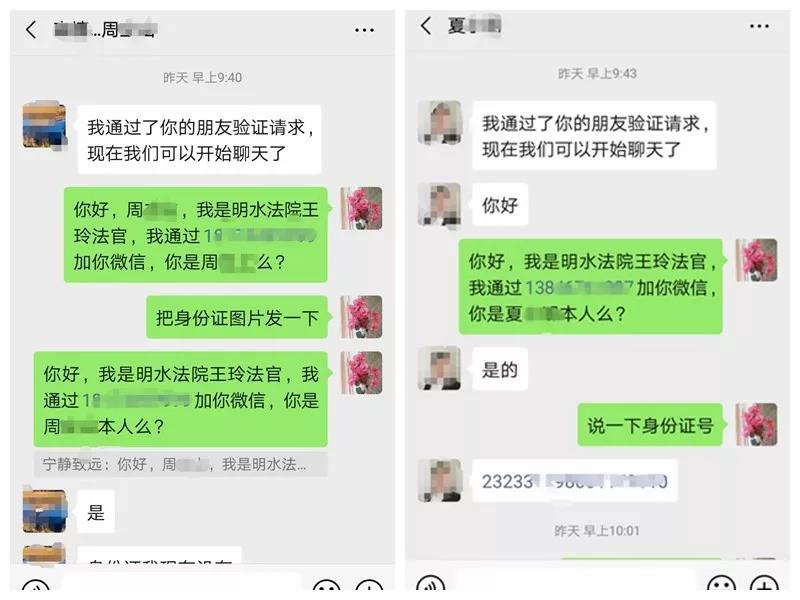Open the emoji picker in left chat
Viewport: 800px width, 600px height.
[x=327, y=586]
